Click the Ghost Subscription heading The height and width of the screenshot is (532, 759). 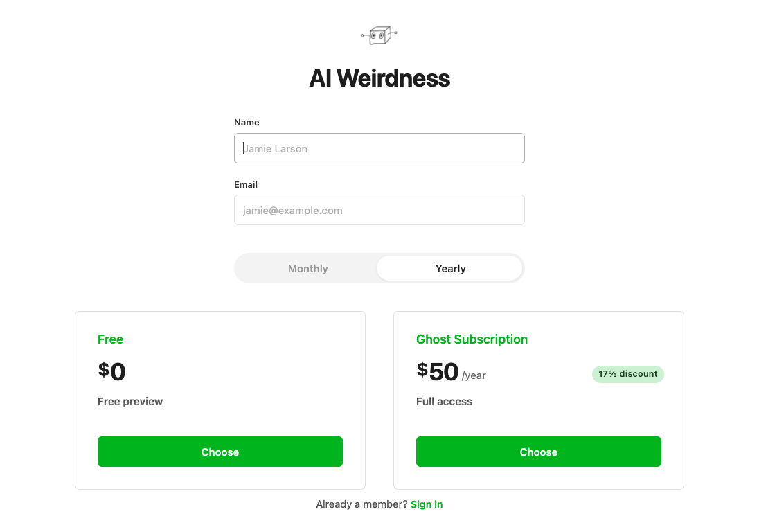[x=472, y=339]
